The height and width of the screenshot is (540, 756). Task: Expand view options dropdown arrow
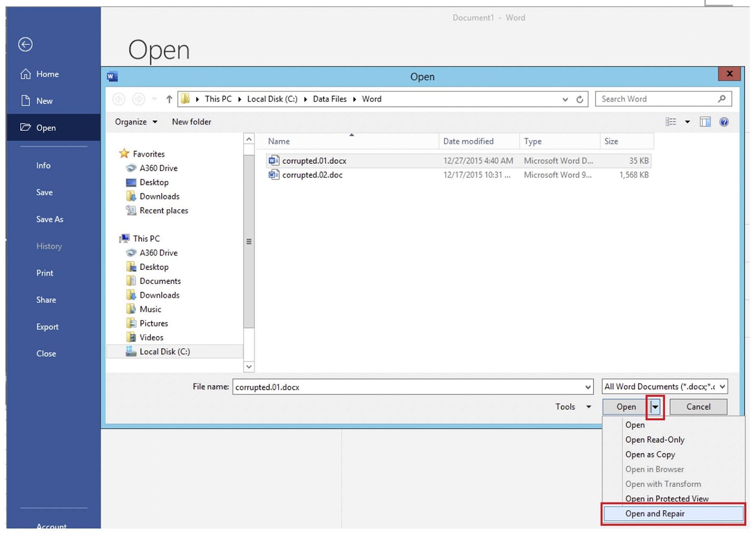(687, 122)
